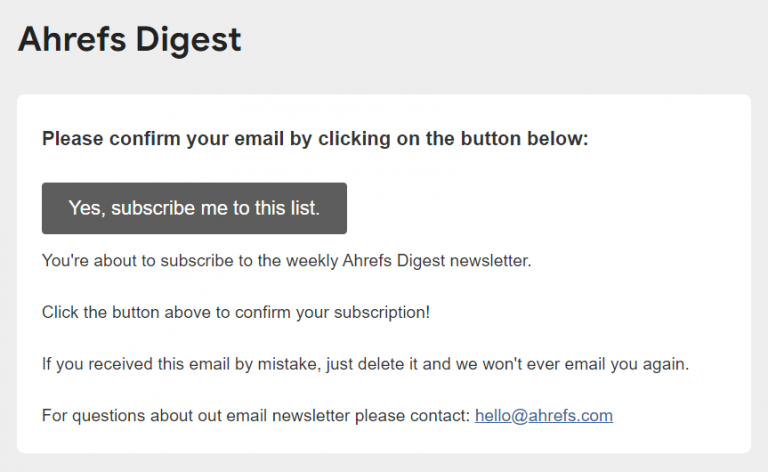Click "we won't ever email you again" phrase
Image resolution: width=768 pixels, height=472 pixels.
(x=573, y=364)
